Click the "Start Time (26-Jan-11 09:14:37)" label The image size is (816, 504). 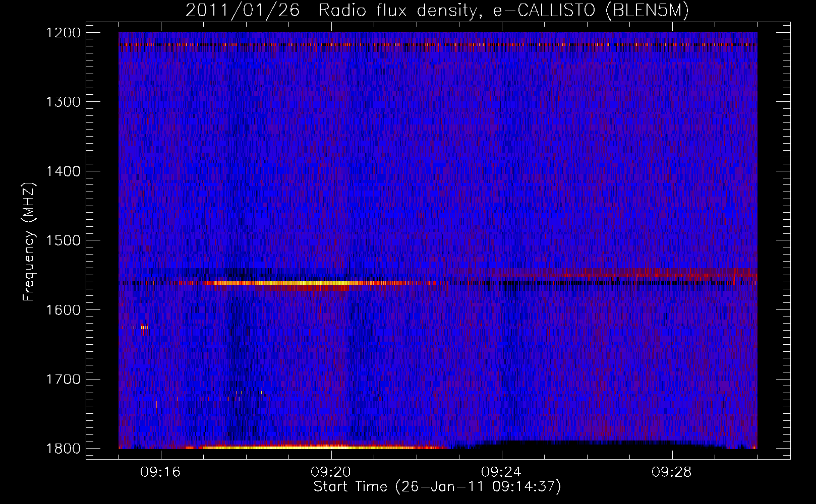[x=437, y=487]
